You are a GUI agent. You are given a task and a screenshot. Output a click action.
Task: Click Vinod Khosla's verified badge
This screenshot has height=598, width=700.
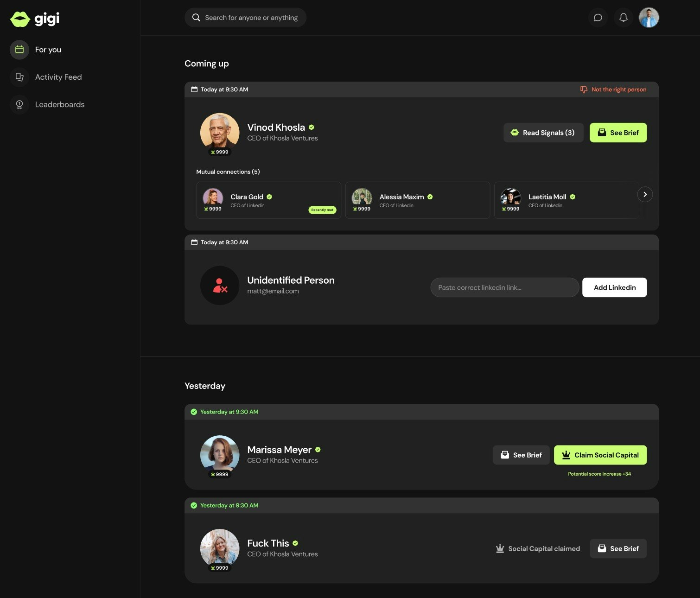click(x=312, y=127)
